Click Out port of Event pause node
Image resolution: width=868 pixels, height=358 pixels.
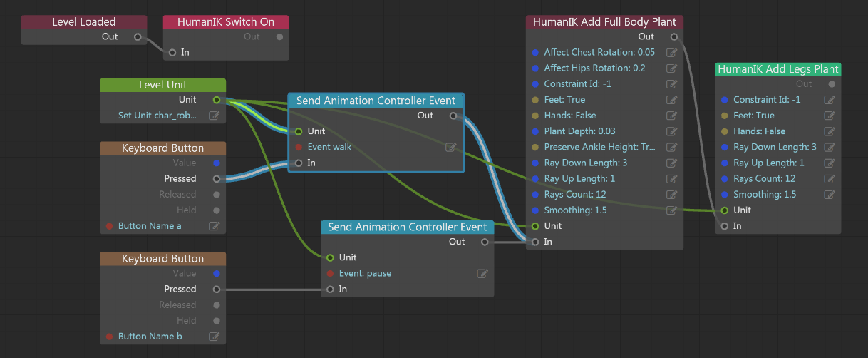click(485, 242)
